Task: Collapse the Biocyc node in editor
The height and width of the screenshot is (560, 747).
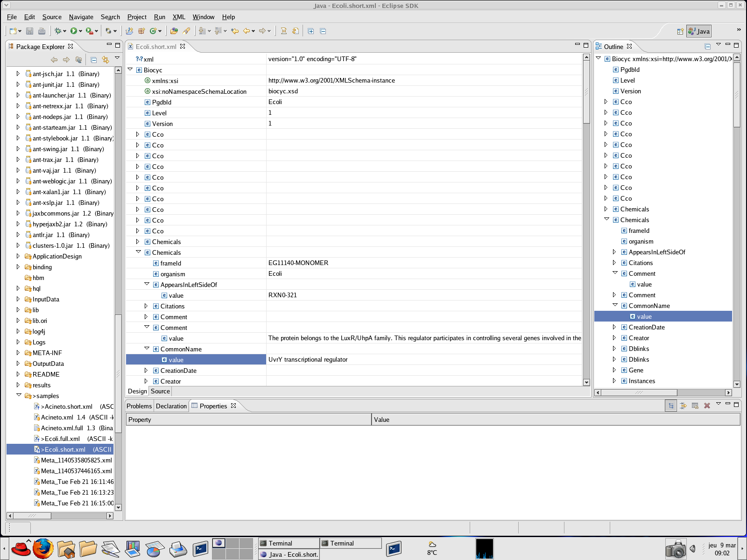Action: pyautogui.click(x=130, y=70)
